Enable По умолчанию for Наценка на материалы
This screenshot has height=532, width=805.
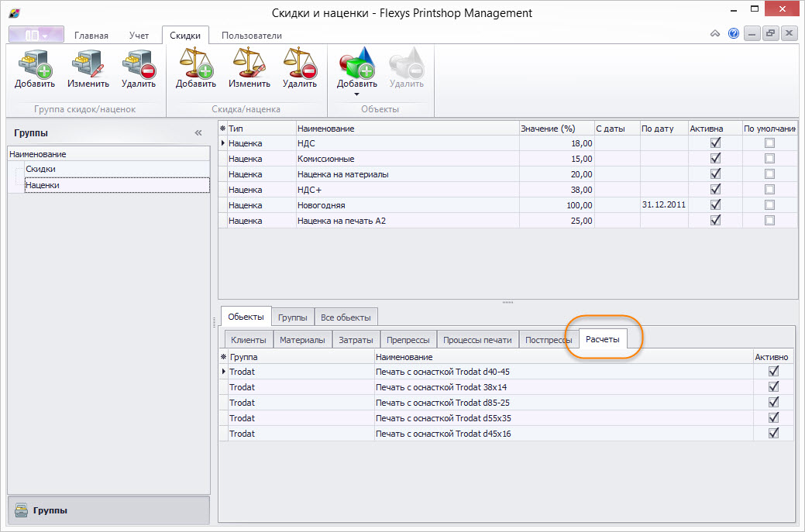769,174
